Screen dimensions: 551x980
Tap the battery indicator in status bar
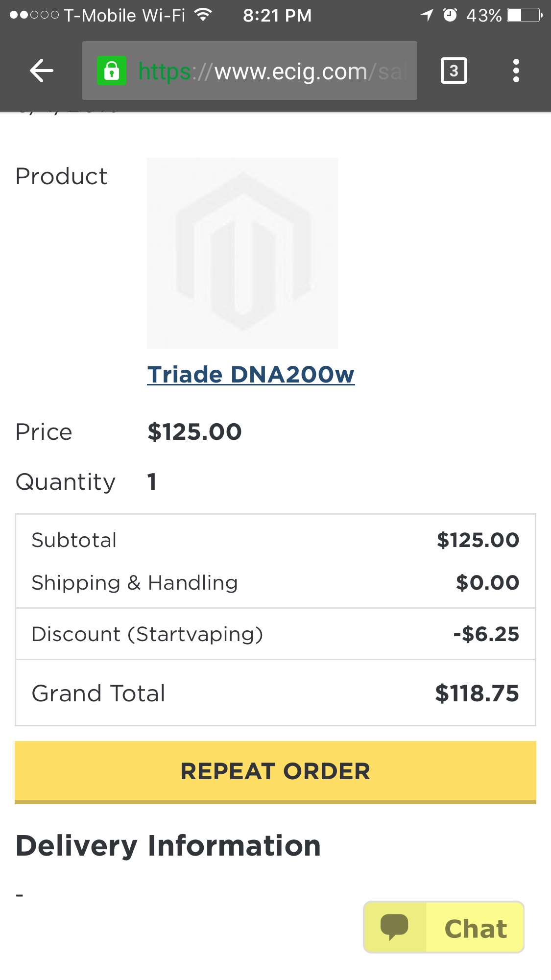click(525, 16)
